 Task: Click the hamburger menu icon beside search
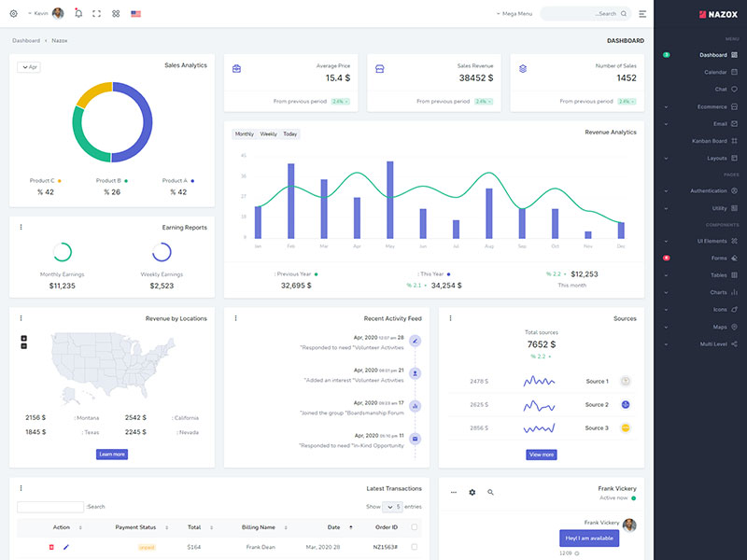point(642,14)
